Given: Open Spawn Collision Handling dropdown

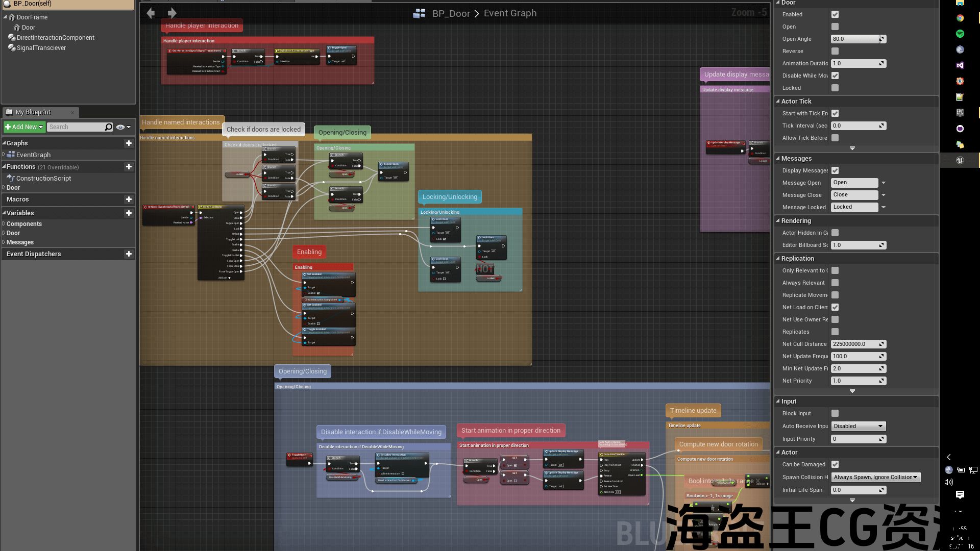Looking at the screenshot, I should tap(875, 477).
